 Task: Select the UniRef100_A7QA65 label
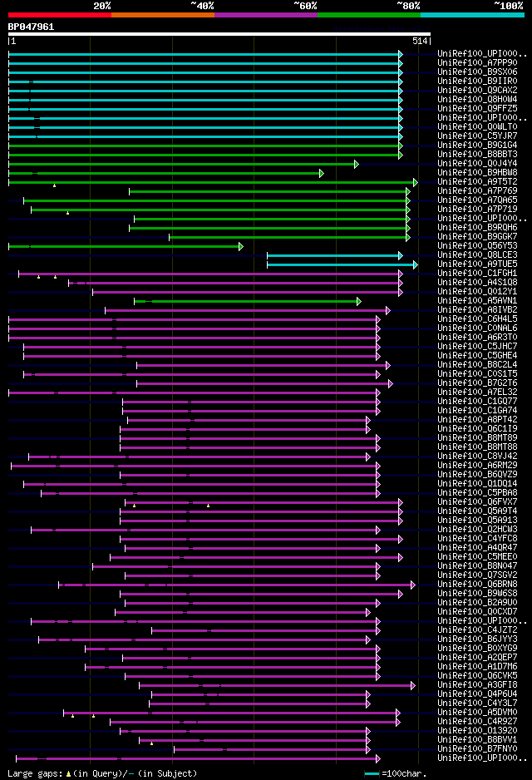click(477, 200)
